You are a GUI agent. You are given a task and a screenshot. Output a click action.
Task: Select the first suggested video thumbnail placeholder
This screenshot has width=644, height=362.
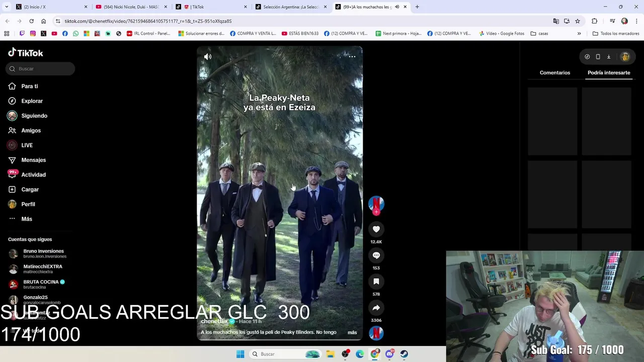pos(552,121)
